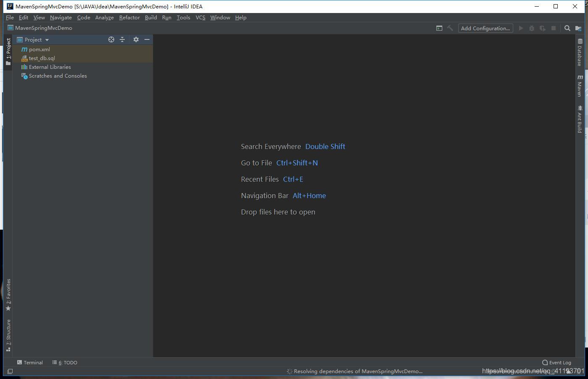Open the Window menu
The image size is (588, 379).
pos(220,18)
